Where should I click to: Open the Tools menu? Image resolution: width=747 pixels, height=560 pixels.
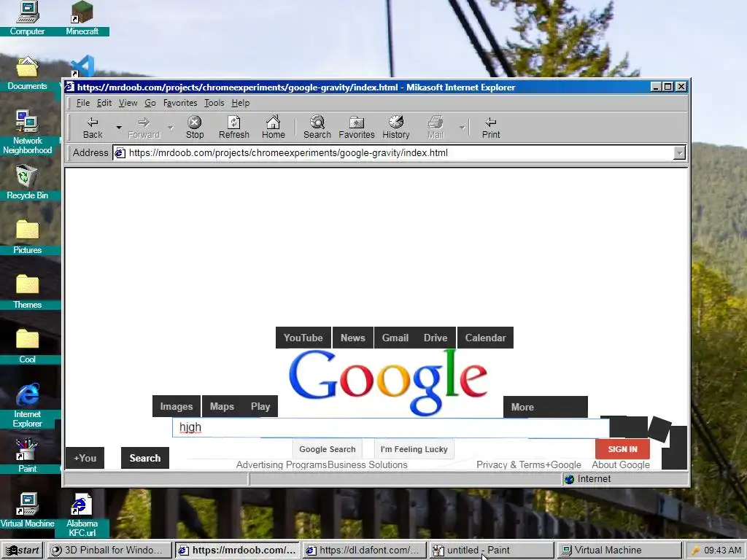coord(214,103)
